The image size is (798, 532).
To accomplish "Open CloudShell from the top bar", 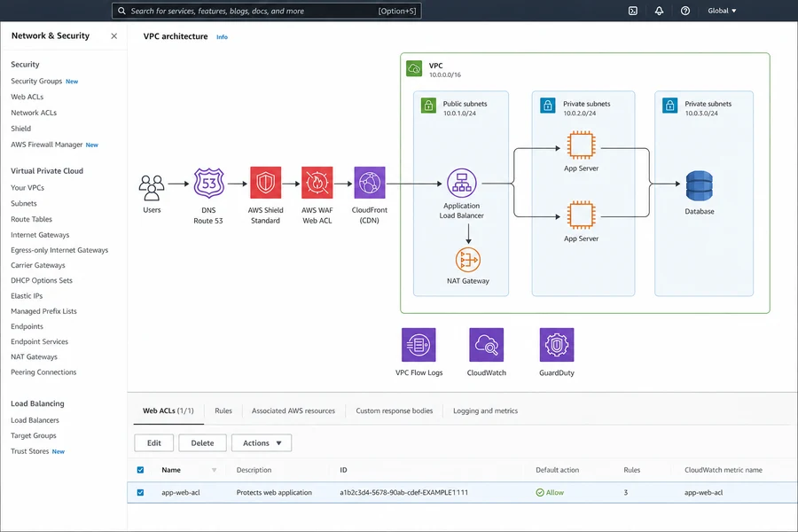I will click(x=632, y=11).
